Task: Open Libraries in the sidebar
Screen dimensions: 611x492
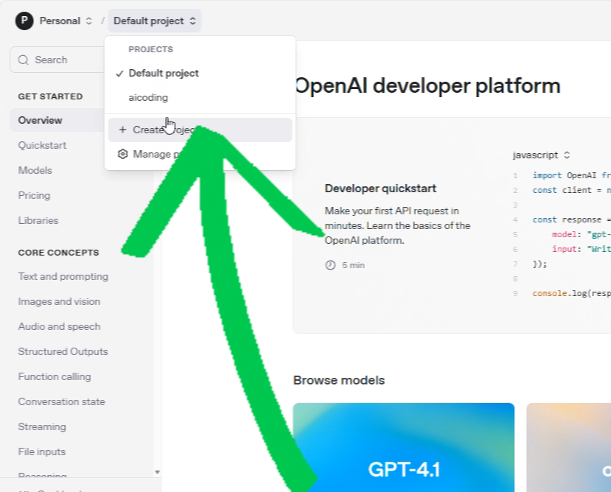Action: (x=38, y=220)
